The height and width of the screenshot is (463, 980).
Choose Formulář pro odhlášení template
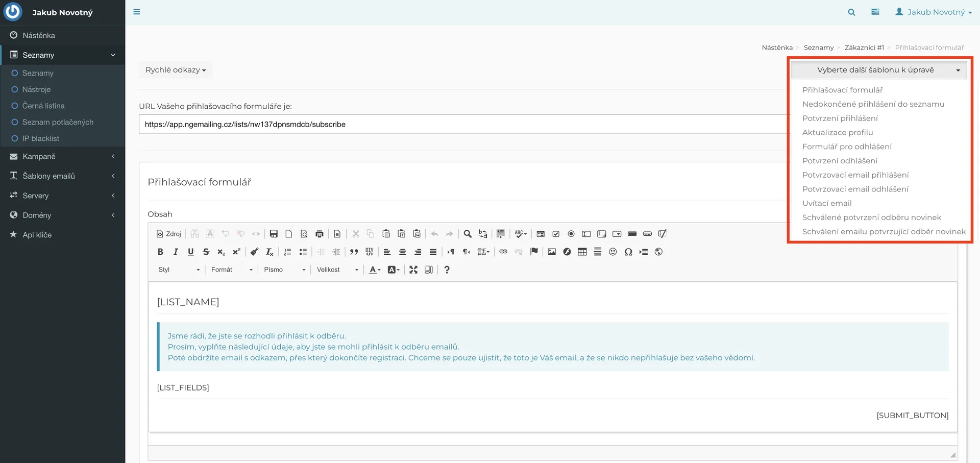pyautogui.click(x=847, y=147)
